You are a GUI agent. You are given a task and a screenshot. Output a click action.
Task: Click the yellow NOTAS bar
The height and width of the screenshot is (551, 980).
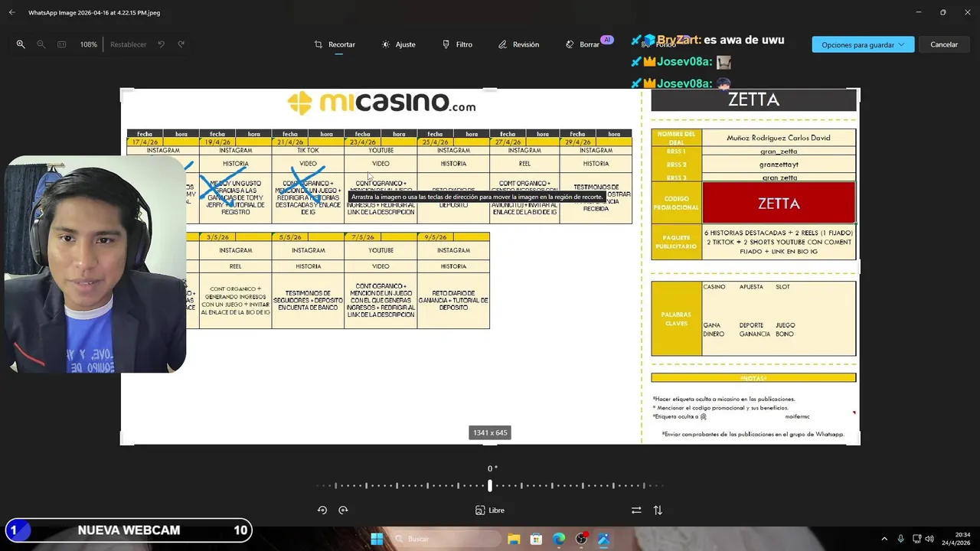(753, 378)
